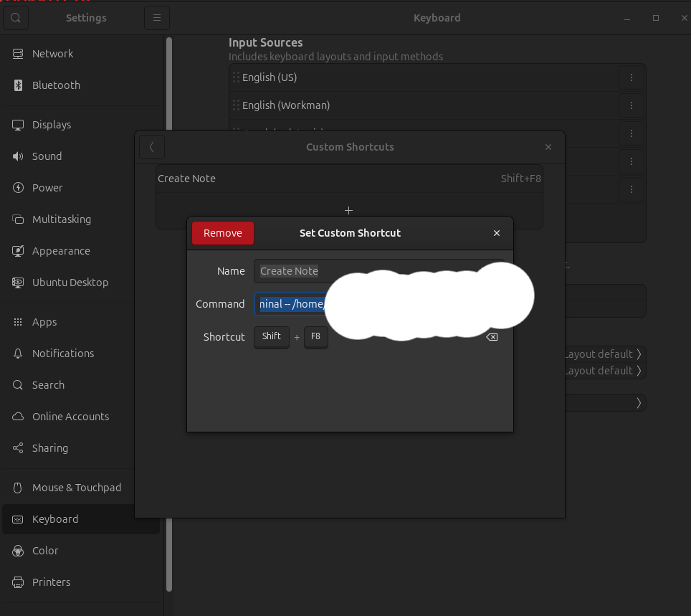This screenshot has height=616, width=691.
Task: Open the Settings hamburger menu
Action: tap(157, 18)
